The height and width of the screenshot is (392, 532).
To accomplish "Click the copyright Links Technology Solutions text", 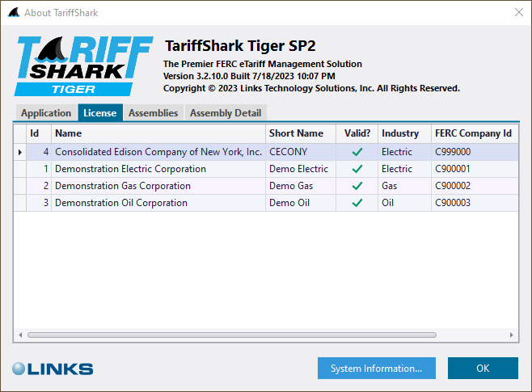I will pos(311,89).
